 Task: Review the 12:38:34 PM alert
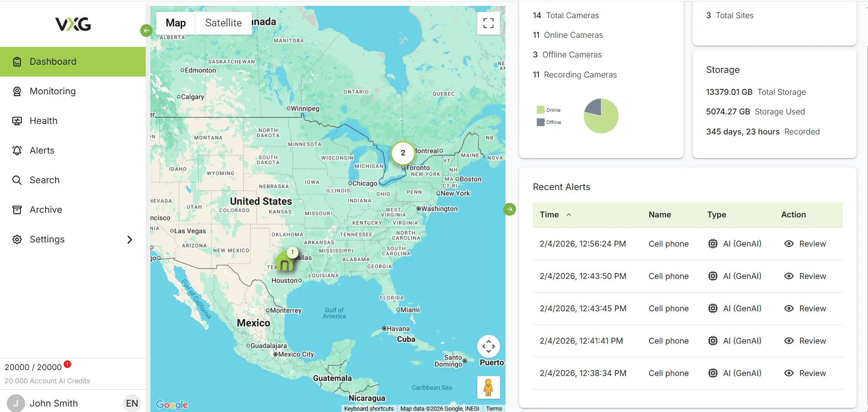(x=805, y=373)
